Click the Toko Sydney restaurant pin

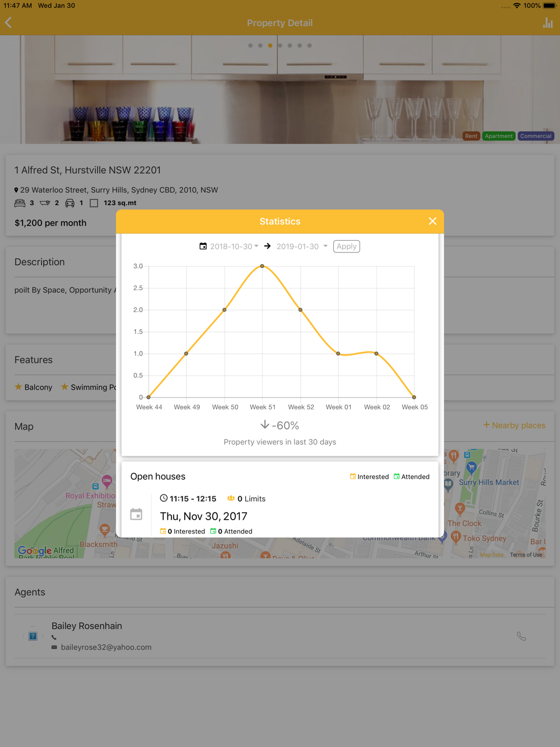tap(456, 537)
